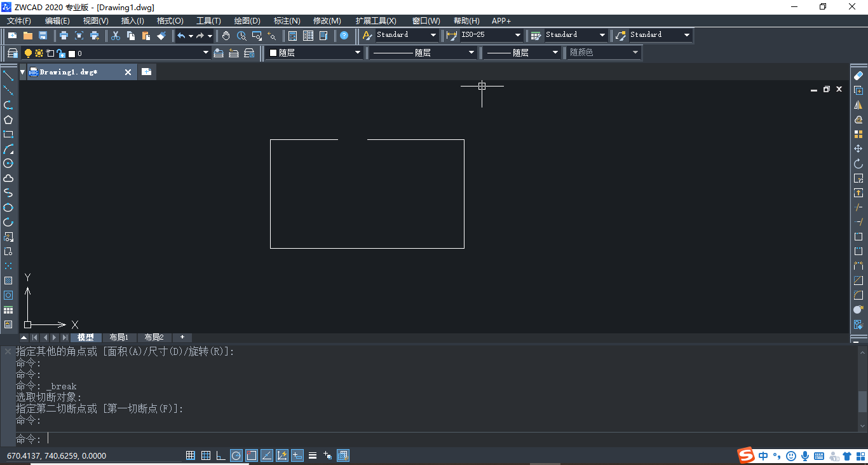Activate the Hatch fill tool
The image size is (868, 465).
(x=8, y=281)
